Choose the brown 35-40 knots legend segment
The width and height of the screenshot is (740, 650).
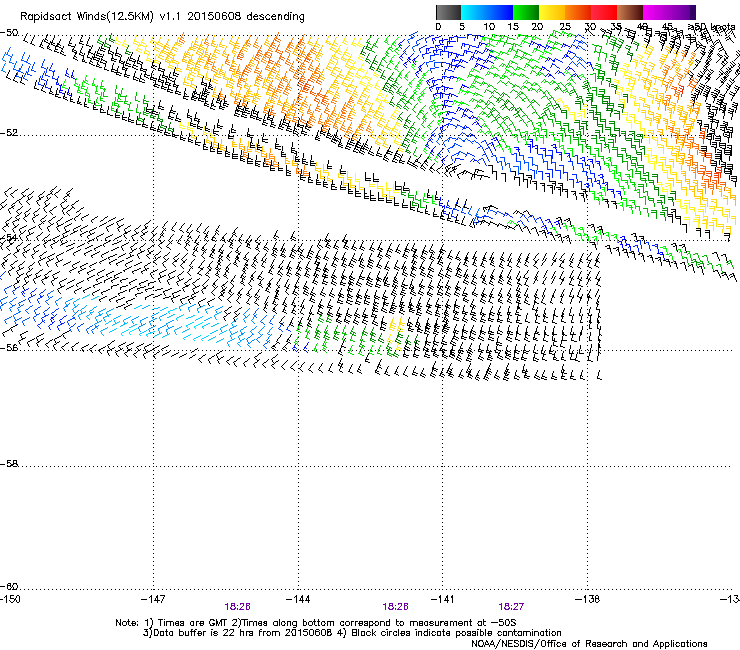(x=630, y=12)
